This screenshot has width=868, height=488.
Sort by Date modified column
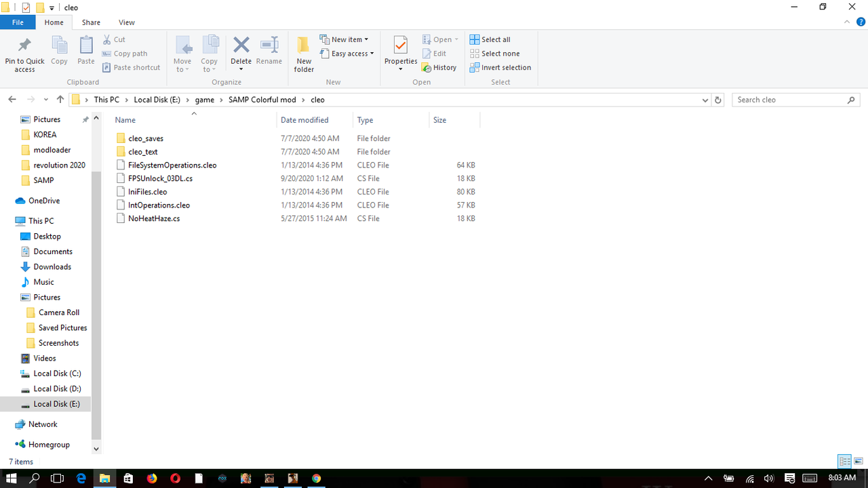(x=315, y=120)
